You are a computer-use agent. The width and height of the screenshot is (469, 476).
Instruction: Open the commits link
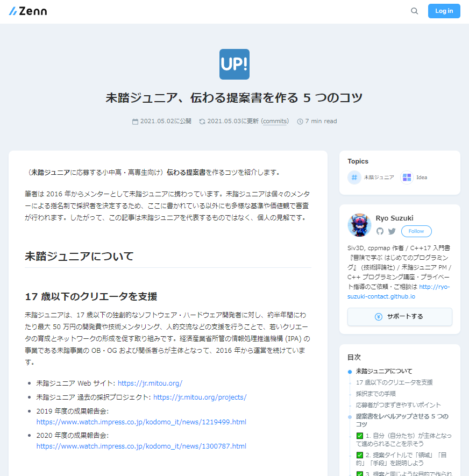pos(275,121)
